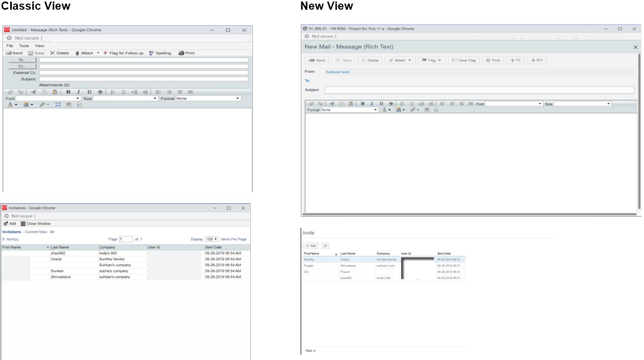This screenshot has height=360, width=644.
Task: Click Flag for Follow up
Action: click(x=123, y=53)
